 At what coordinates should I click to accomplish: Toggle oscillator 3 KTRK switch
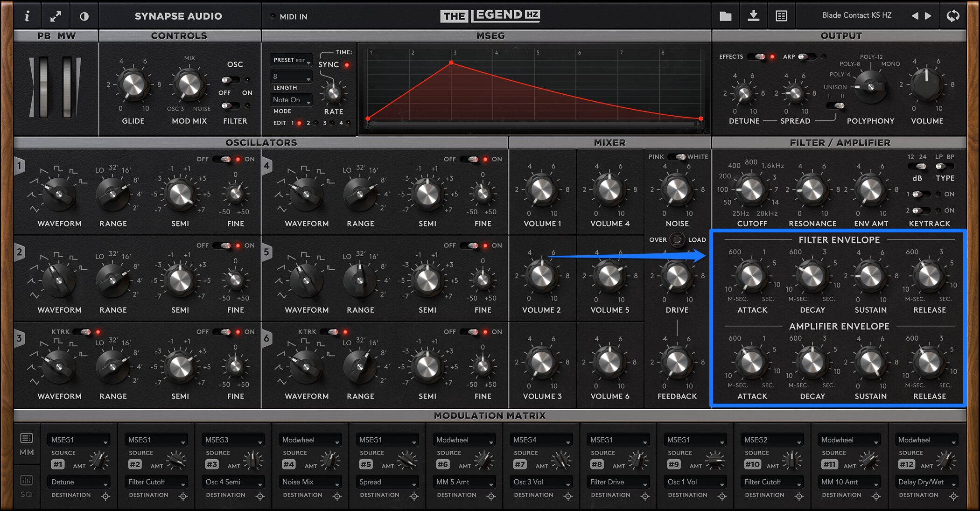click(x=82, y=332)
